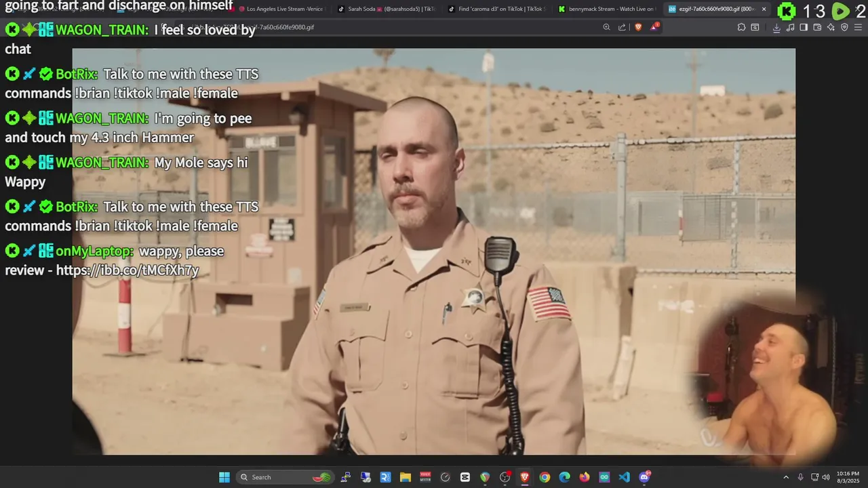868x488 pixels.
Task: Open the Extensions puzzle icon
Action: (741, 27)
